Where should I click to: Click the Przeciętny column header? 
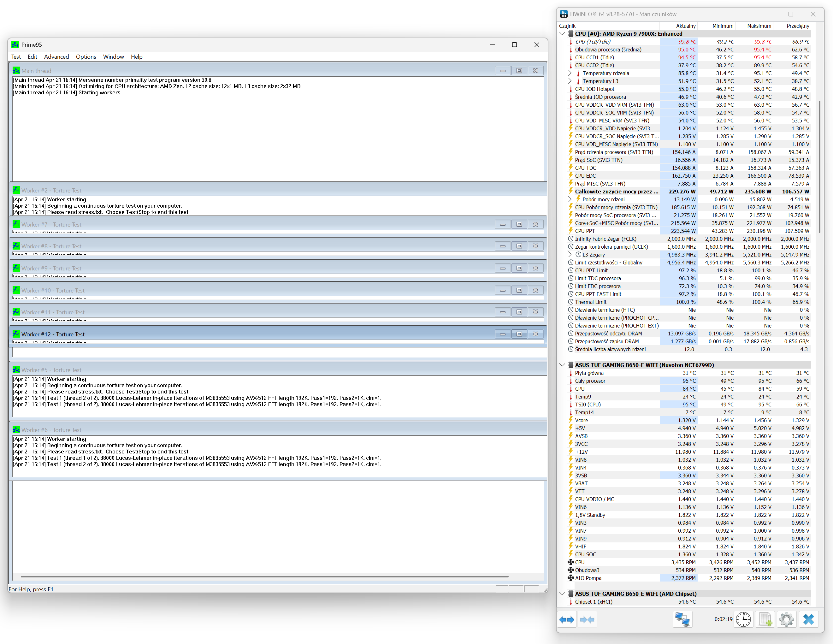[x=798, y=26]
